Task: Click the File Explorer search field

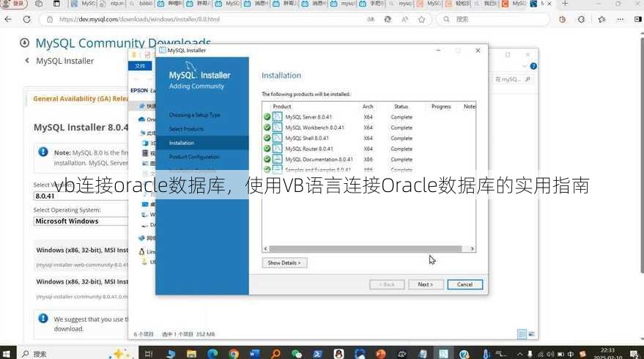Action: [x=513, y=79]
